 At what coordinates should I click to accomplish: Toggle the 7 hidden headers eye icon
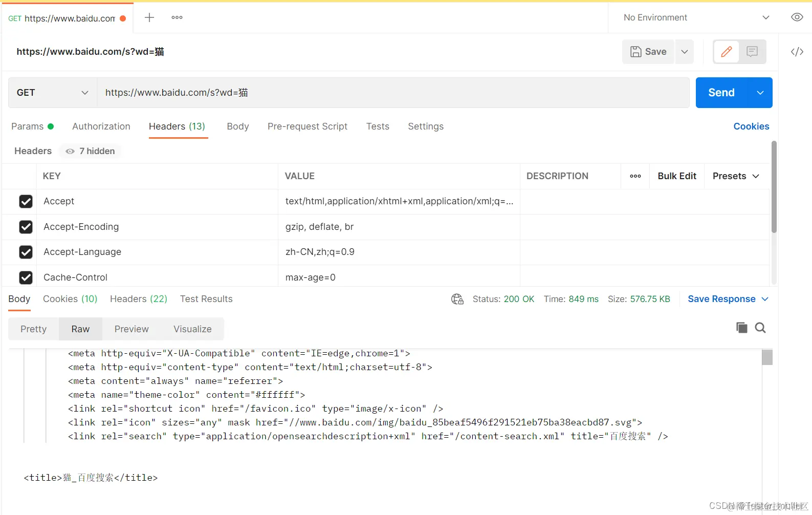point(70,151)
